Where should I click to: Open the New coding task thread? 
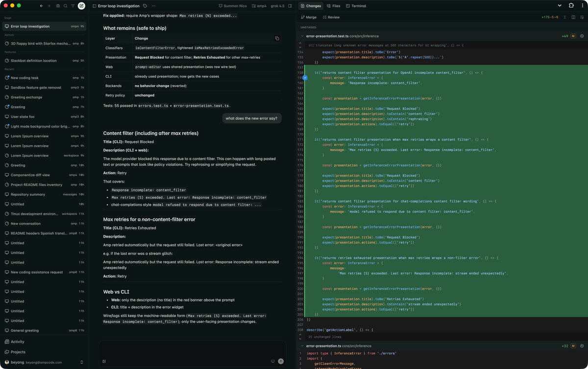[x=44, y=78]
